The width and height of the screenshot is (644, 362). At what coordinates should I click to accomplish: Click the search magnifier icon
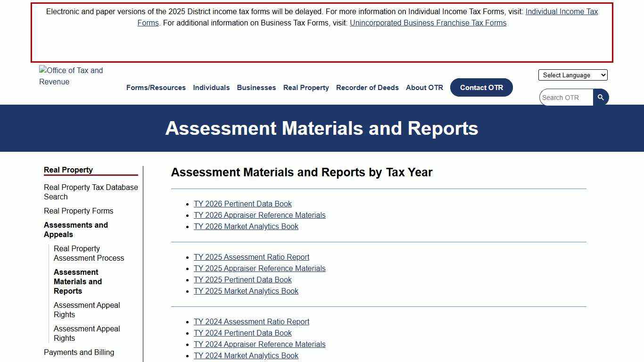pos(601,97)
